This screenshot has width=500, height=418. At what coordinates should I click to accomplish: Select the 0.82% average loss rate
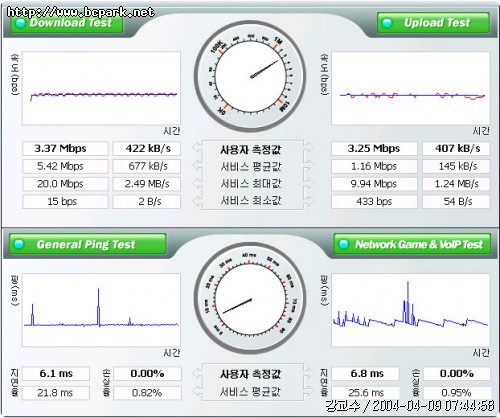click(x=147, y=393)
